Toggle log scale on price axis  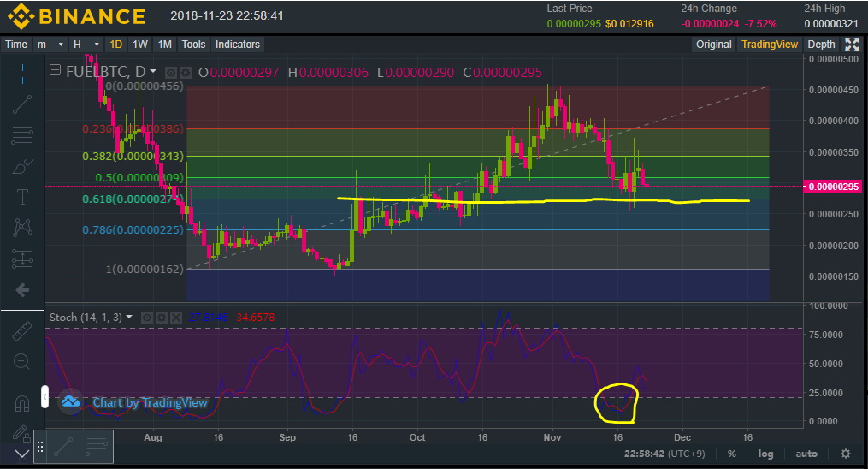pos(765,454)
